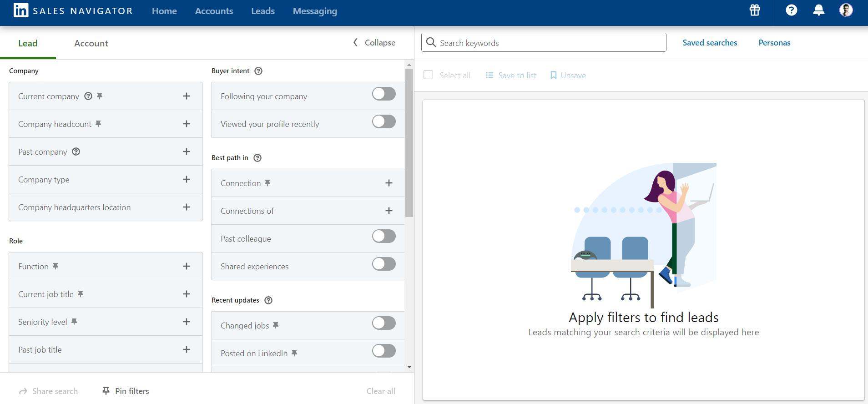Click the filter panel scrollbar thumb
Viewport: 868px width, 404px height.
coord(409,143)
